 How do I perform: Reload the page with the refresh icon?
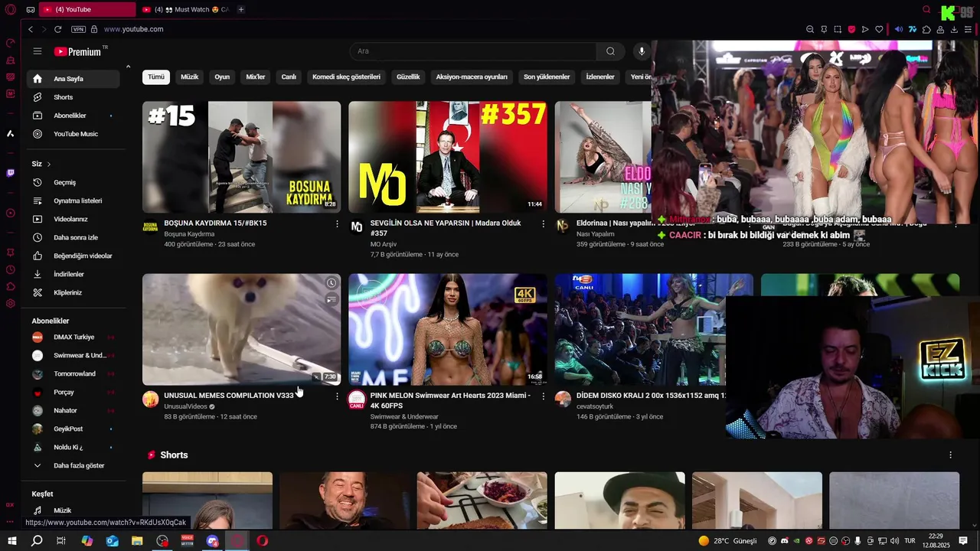(57, 29)
